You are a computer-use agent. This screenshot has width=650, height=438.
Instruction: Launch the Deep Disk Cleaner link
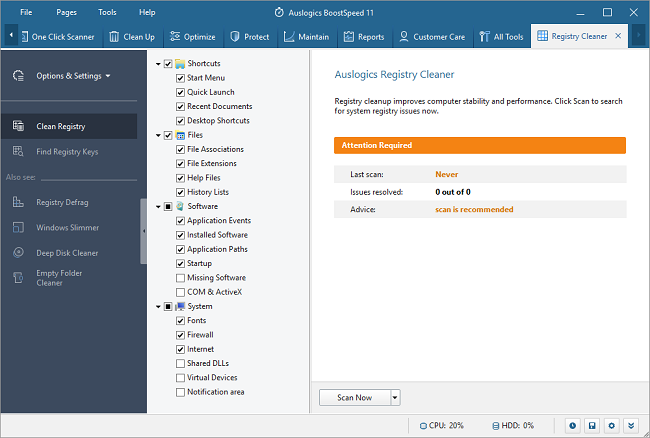pyautogui.click(x=67, y=253)
